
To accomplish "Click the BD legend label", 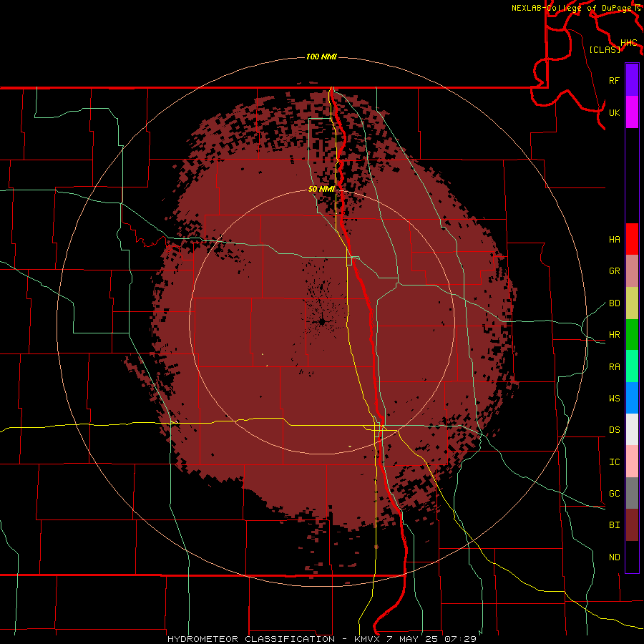I will pos(615,303).
